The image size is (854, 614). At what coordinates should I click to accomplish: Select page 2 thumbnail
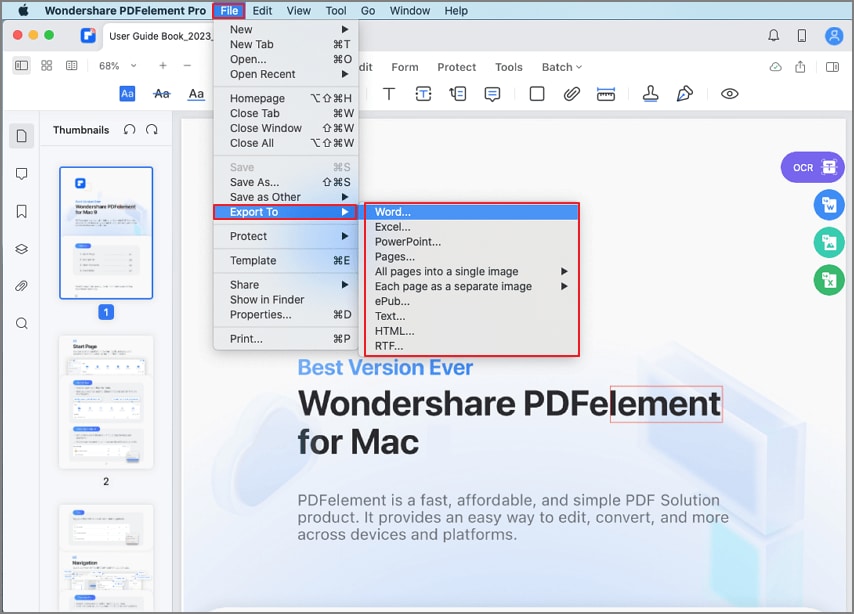tap(106, 402)
